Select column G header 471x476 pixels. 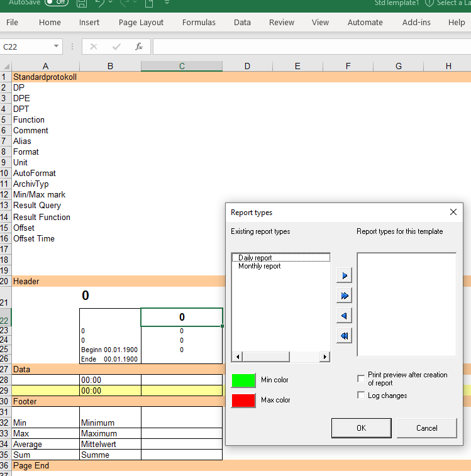399,66
